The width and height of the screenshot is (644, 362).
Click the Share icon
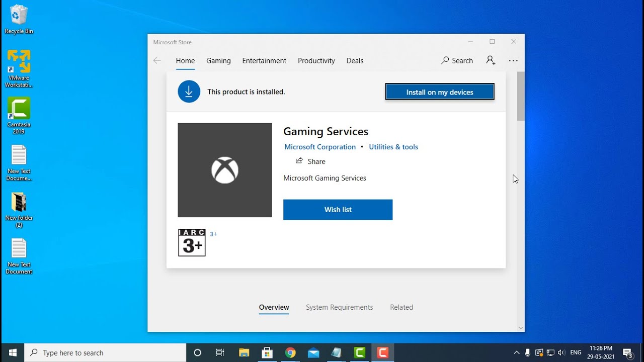299,161
